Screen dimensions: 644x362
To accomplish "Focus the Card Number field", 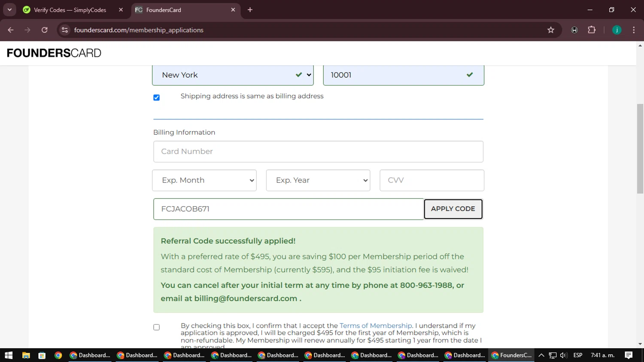I will coord(318,152).
